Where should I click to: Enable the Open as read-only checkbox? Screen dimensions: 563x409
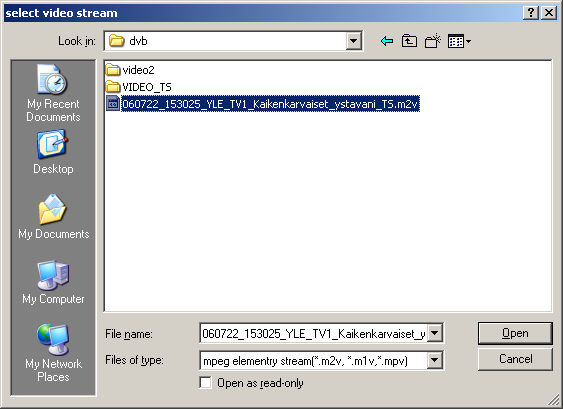click(x=205, y=382)
